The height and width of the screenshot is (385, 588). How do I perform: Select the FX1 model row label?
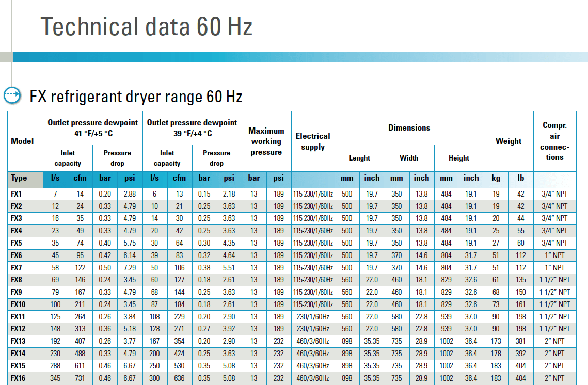click(x=17, y=194)
